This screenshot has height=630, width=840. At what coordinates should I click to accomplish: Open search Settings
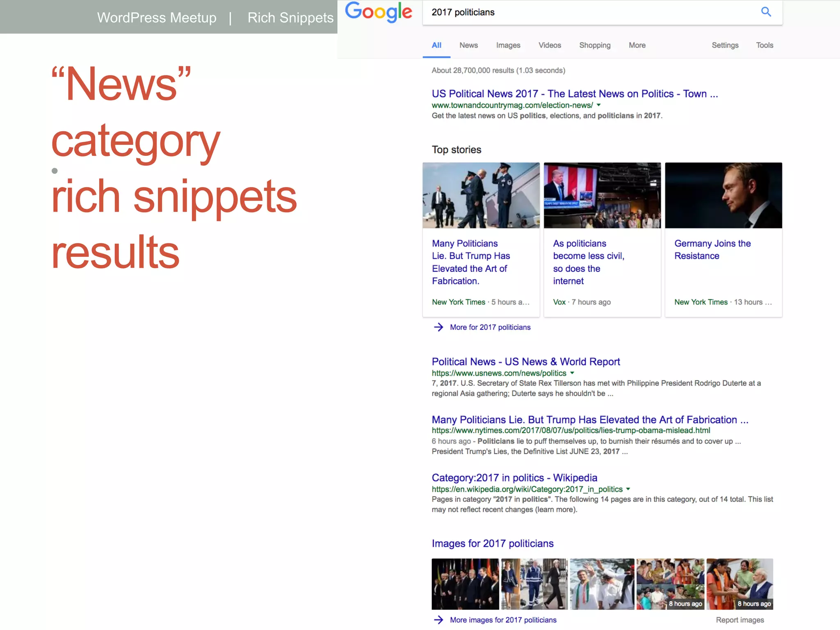click(x=725, y=45)
